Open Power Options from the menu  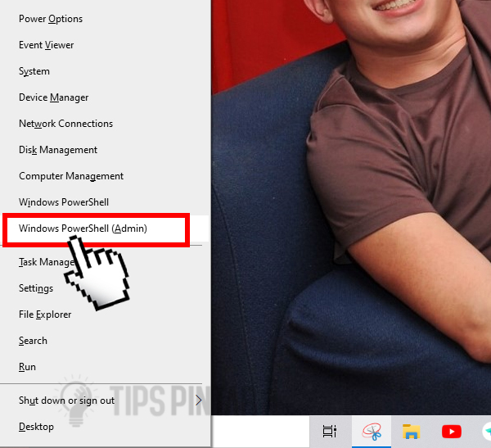click(105, 19)
